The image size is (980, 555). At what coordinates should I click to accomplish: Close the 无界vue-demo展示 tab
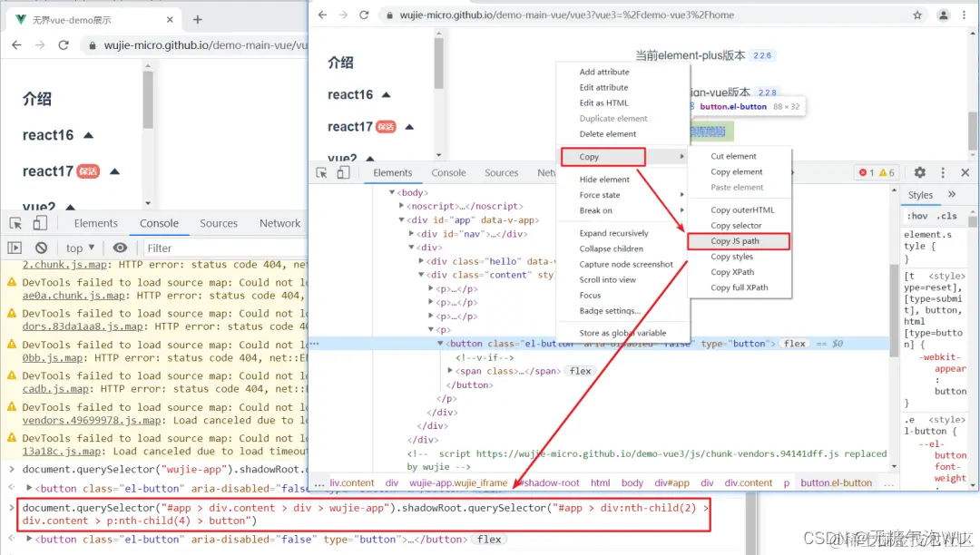point(170,19)
